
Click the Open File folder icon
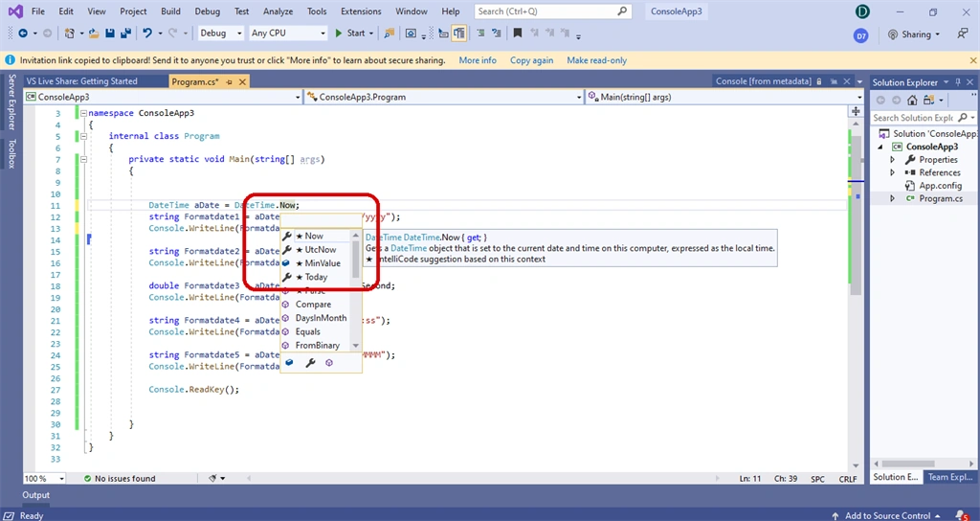pyautogui.click(x=94, y=34)
